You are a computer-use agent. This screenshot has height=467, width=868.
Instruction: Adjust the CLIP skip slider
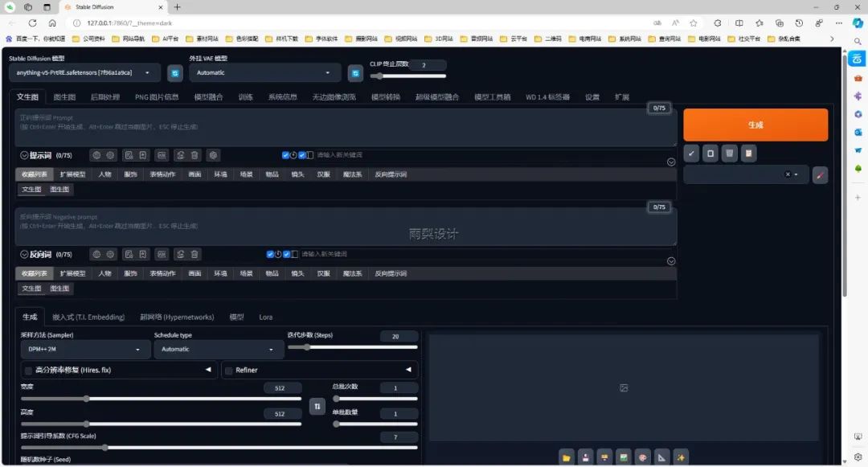click(408, 76)
